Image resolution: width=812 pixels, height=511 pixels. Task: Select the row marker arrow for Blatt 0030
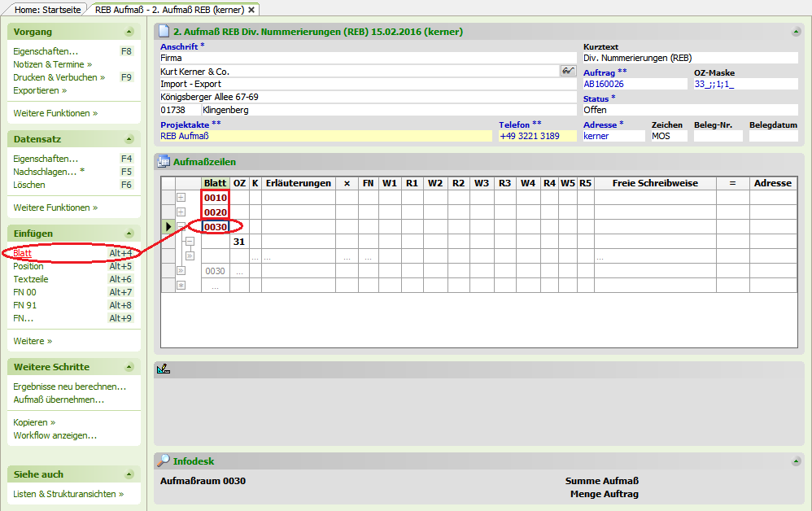point(168,227)
